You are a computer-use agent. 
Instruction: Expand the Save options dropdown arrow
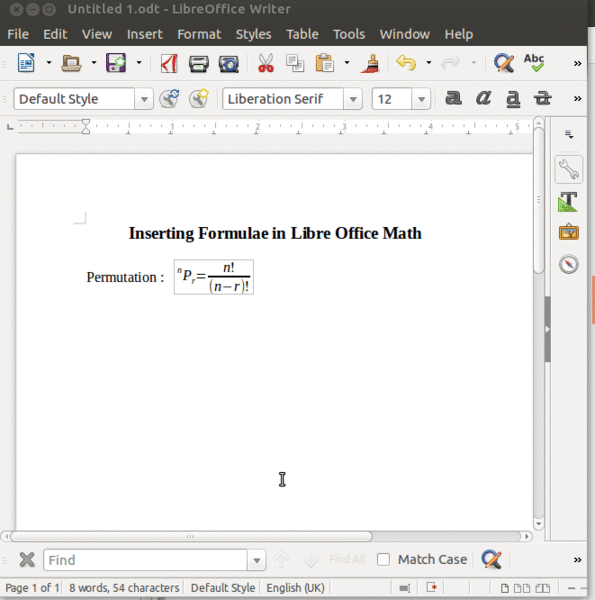(x=139, y=63)
